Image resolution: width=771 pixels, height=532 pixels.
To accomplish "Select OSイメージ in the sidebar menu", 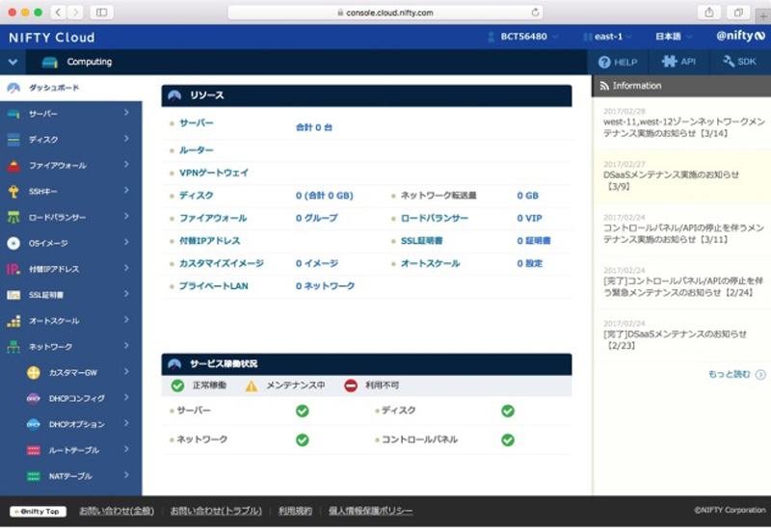I will tap(70, 243).
